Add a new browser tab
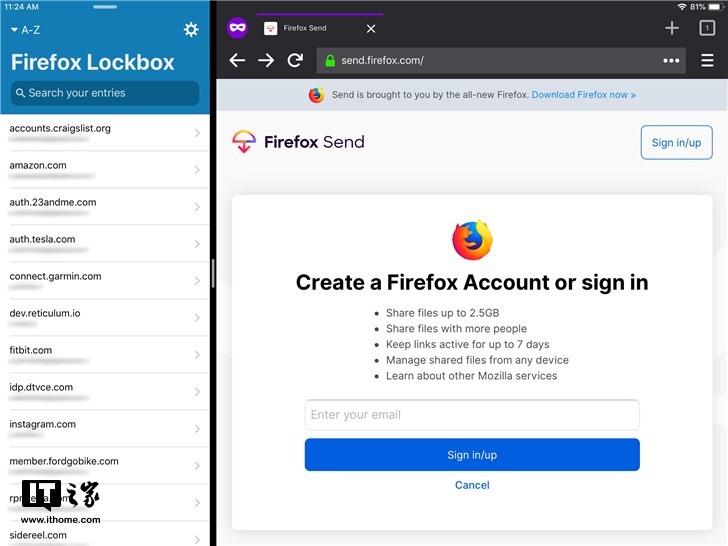The width and height of the screenshot is (728, 546). tap(672, 28)
